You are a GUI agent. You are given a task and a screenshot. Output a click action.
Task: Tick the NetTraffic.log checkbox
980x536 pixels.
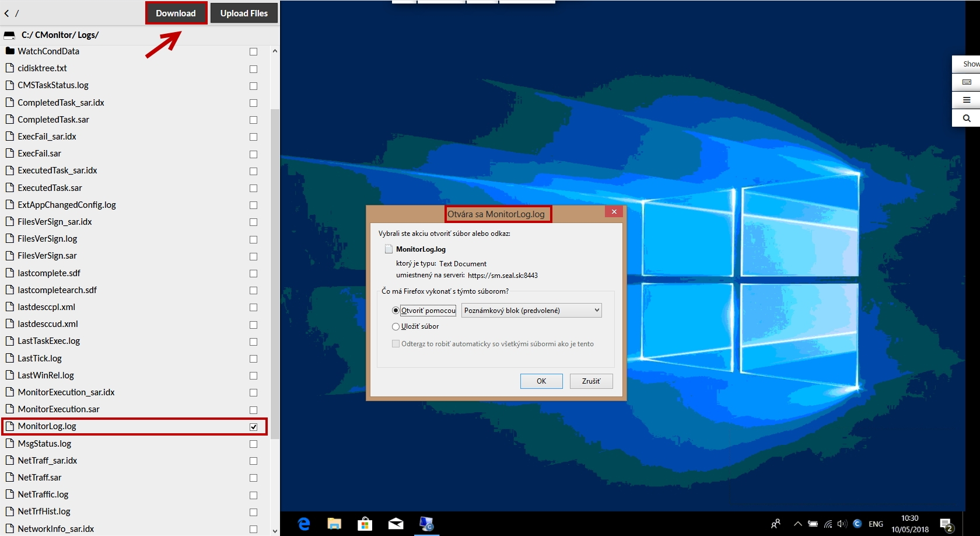pos(253,495)
